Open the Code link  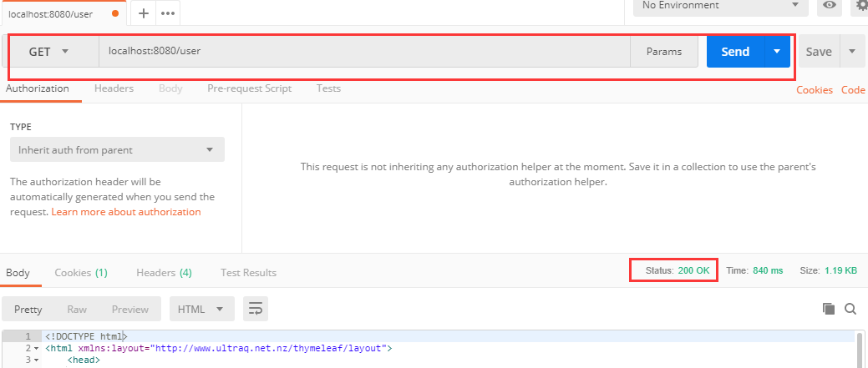pos(853,90)
